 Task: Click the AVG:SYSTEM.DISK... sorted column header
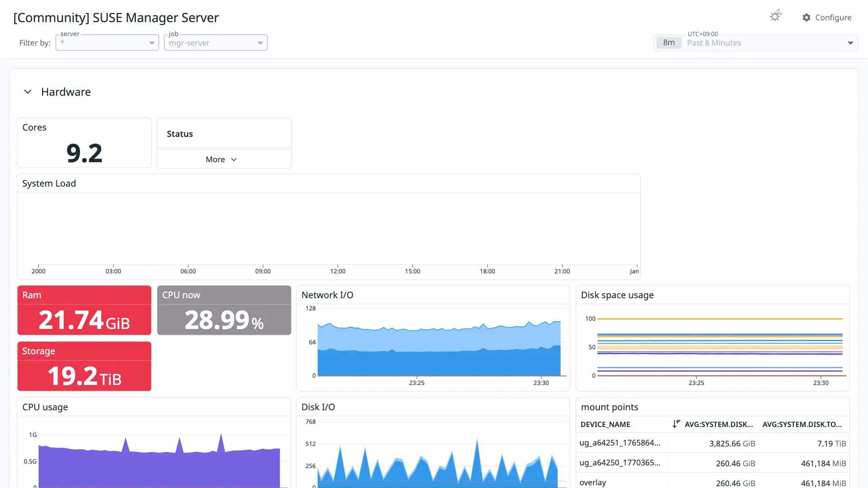coord(718,424)
